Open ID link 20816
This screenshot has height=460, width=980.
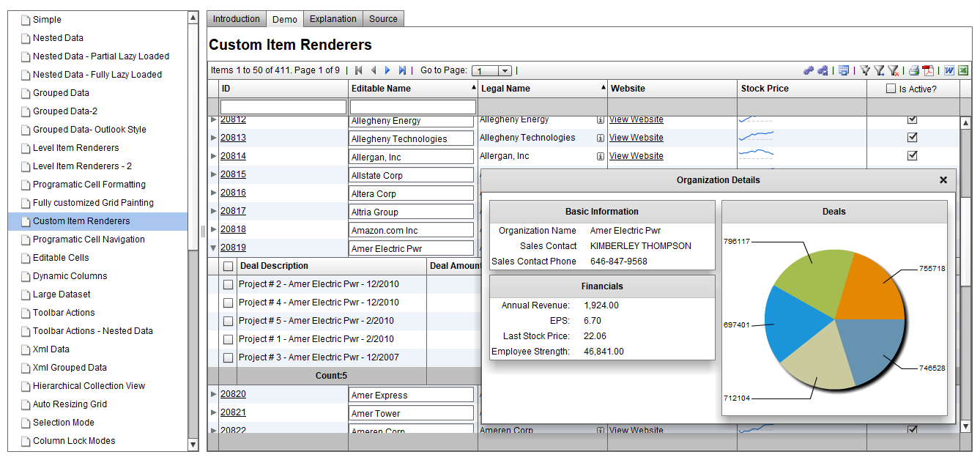coord(233,193)
